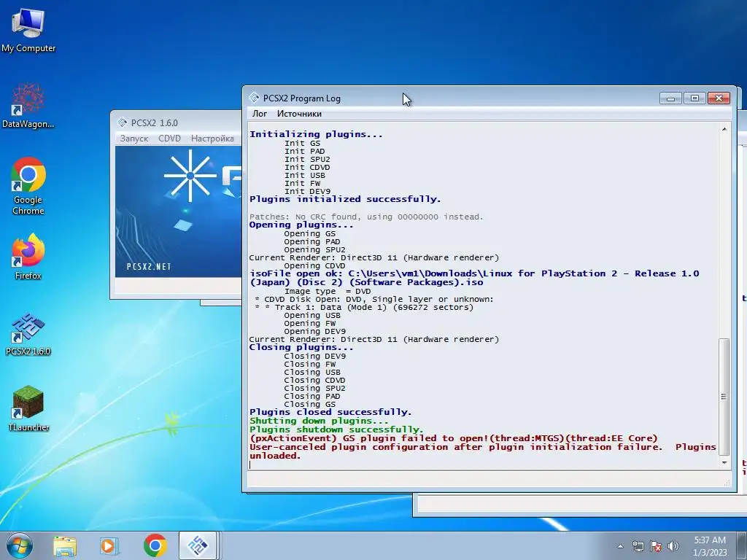Image resolution: width=747 pixels, height=560 pixels.
Task: Click the 'Plugins closed successfully.' line
Action: 330,412
